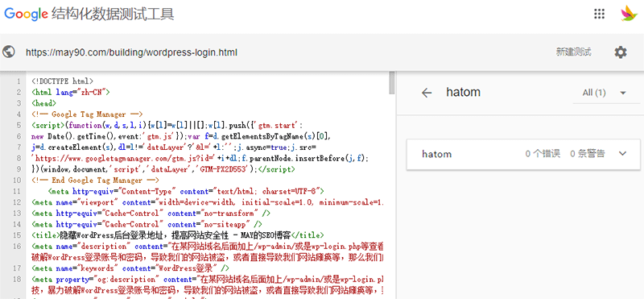Open the settings gear icon
644x299 pixels.
[x=621, y=52]
